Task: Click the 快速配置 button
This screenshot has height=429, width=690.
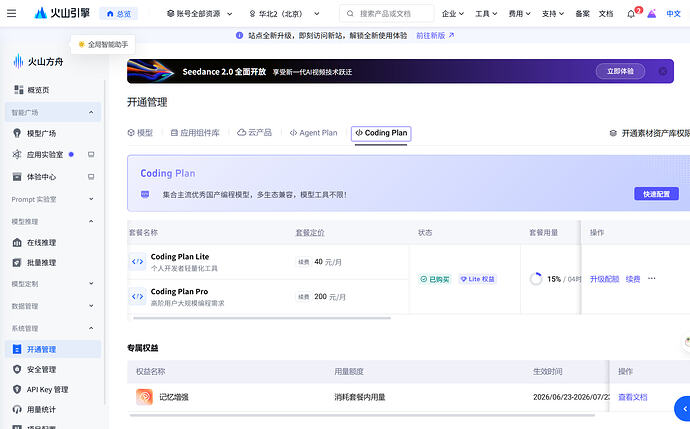Action: 656,194
